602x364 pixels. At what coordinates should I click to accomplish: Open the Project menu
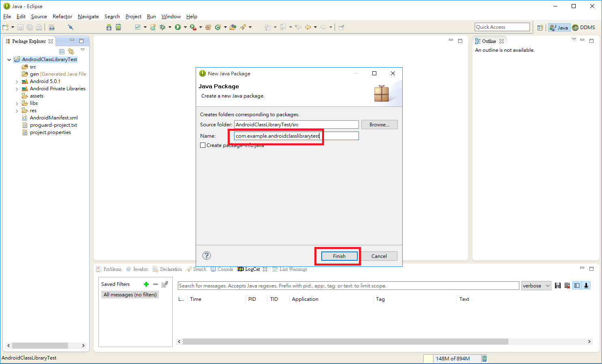click(133, 17)
